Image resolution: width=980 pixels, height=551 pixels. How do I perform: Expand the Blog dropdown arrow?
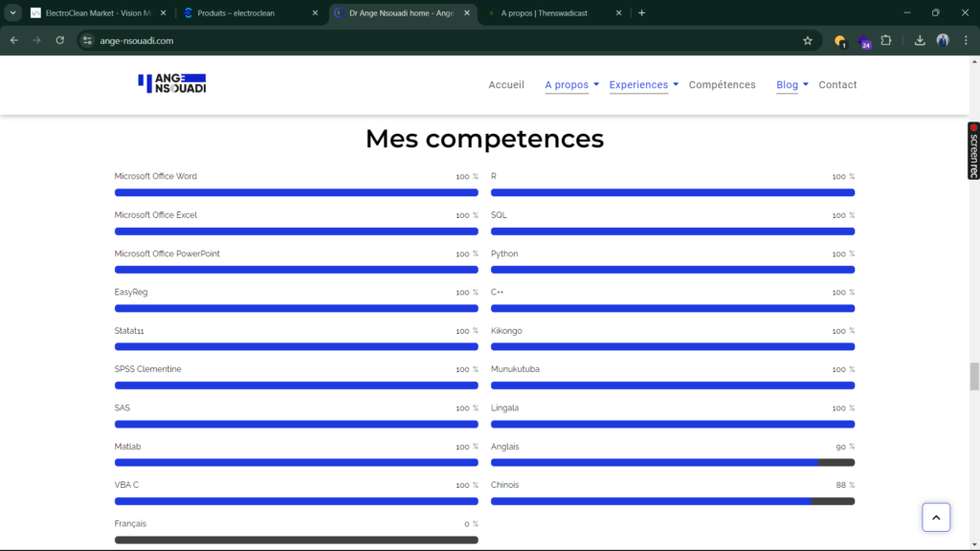[x=806, y=84]
